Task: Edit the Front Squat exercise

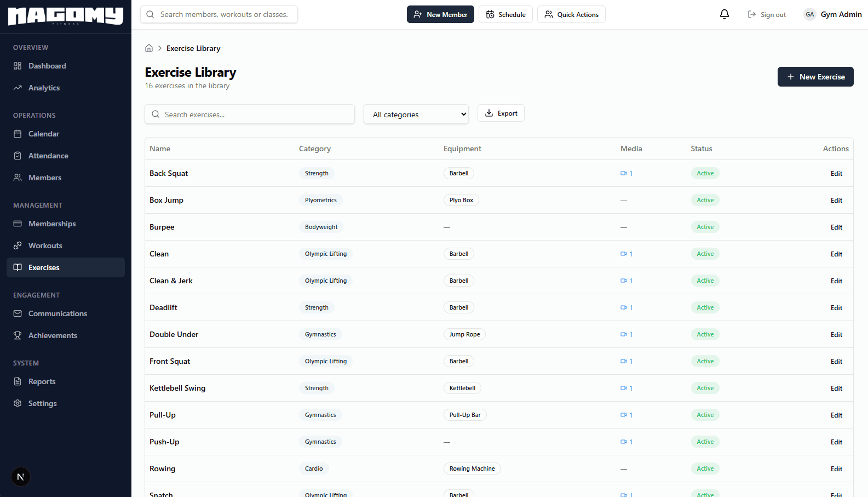Action: point(836,361)
